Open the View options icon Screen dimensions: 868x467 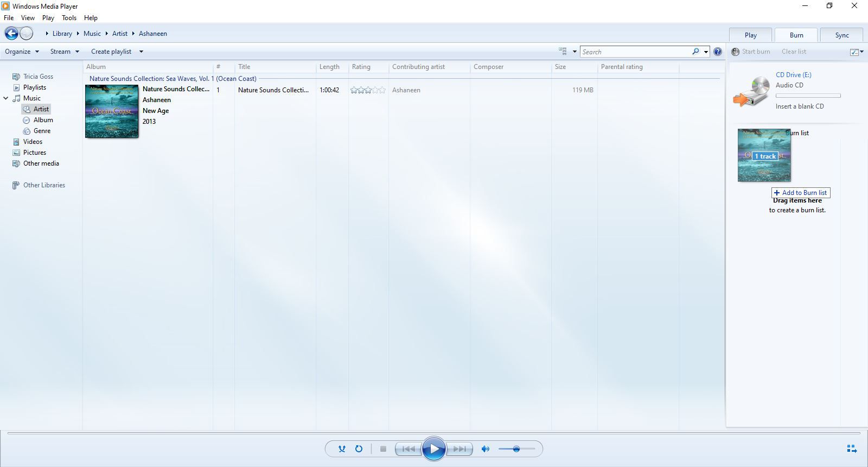(x=563, y=52)
